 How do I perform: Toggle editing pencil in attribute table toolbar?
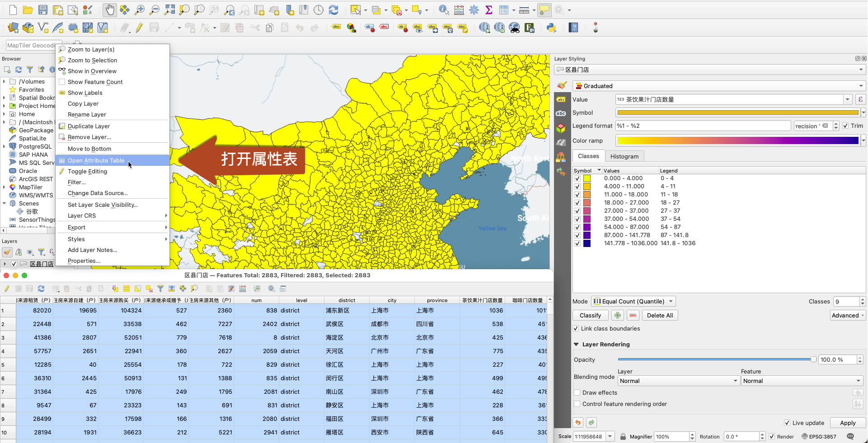coord(7,289)
